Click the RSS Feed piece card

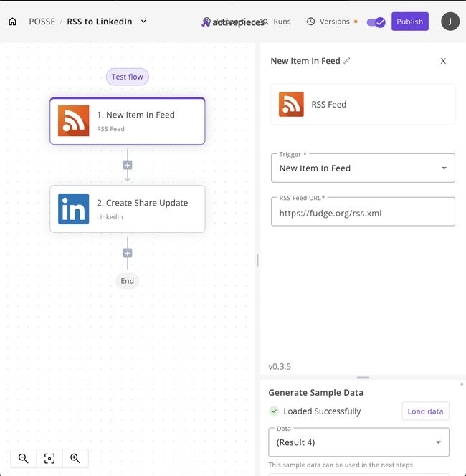pos(363,104)
